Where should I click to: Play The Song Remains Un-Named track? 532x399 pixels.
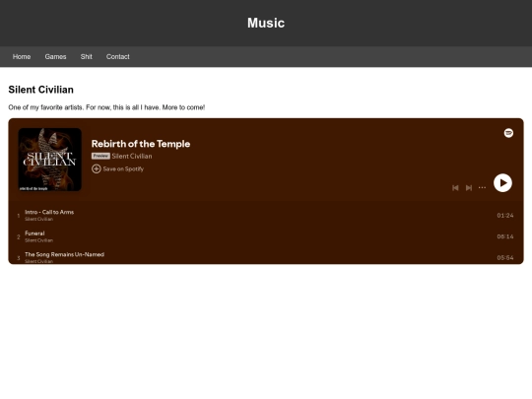[x=64, y=254]
